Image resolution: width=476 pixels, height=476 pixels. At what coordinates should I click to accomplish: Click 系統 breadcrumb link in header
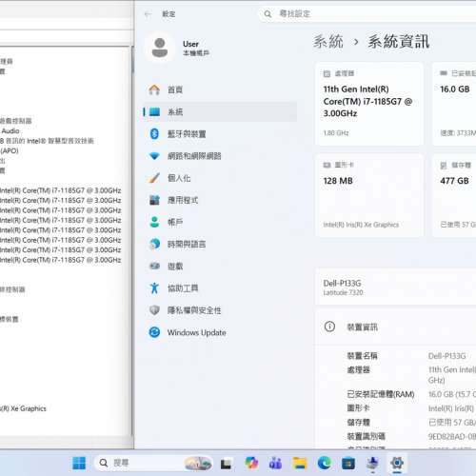coord(328,42)
